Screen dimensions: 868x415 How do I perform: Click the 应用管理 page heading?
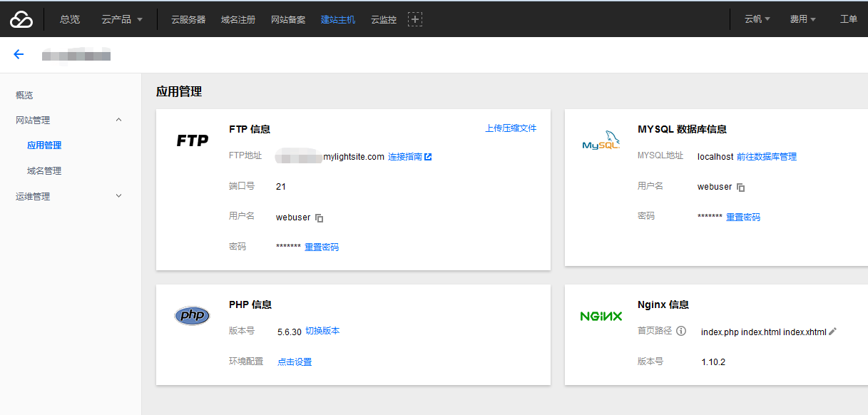pyautogui.click(x=179, y=91)
